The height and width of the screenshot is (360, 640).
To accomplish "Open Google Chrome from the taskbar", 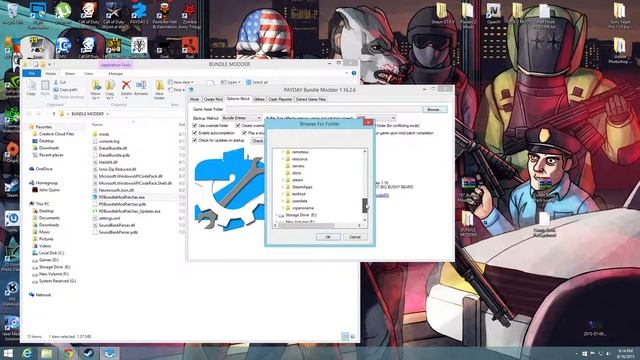I will pos(68,353).
